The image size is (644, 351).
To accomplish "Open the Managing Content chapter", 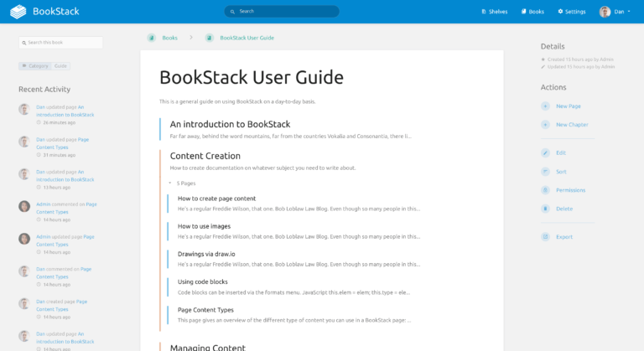I will point(207,348).
